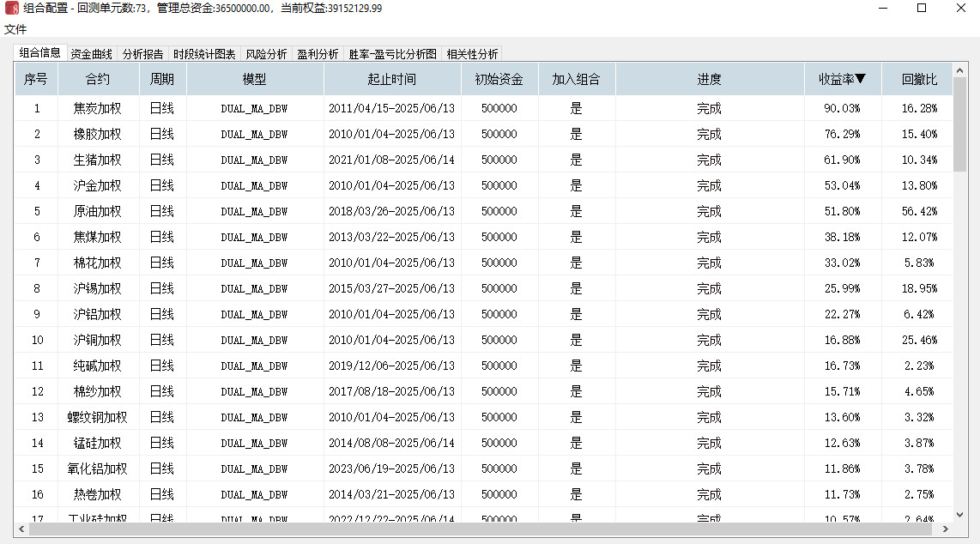Open the 盈利分析 tab

point(318,54)
